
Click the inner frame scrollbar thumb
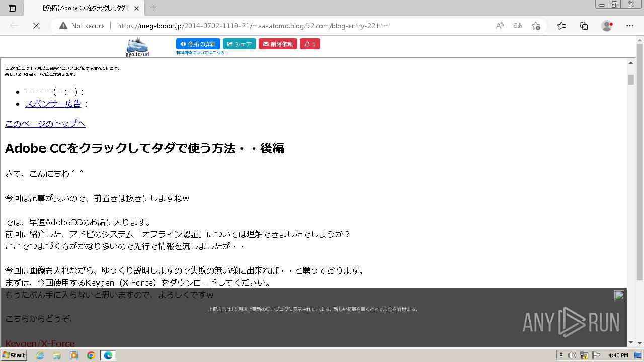631,80
